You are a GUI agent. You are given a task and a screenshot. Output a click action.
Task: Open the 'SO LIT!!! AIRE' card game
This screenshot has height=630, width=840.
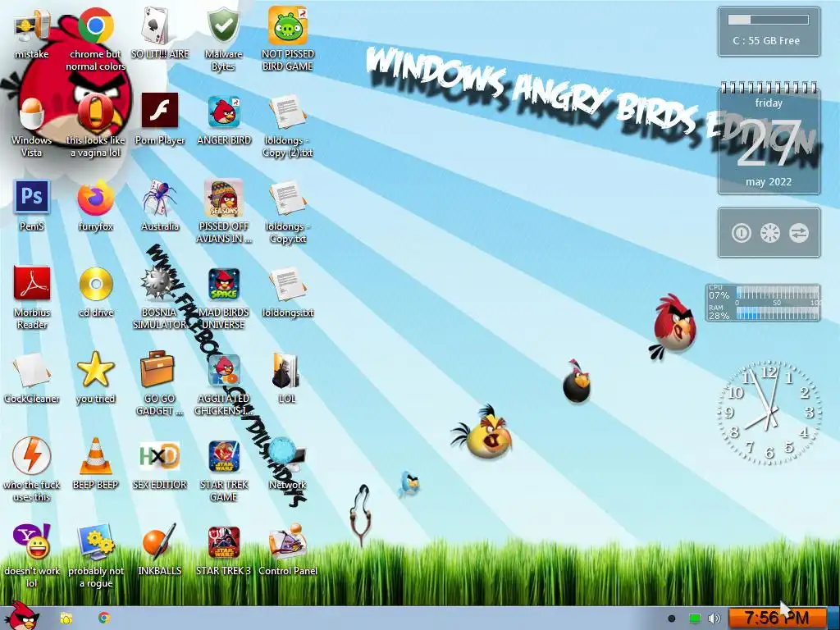click(160, 25)
